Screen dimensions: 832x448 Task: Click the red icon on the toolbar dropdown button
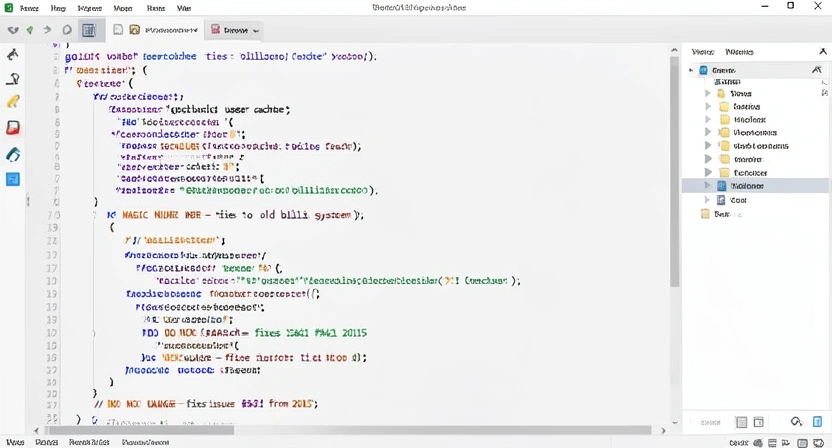point(215,30)
